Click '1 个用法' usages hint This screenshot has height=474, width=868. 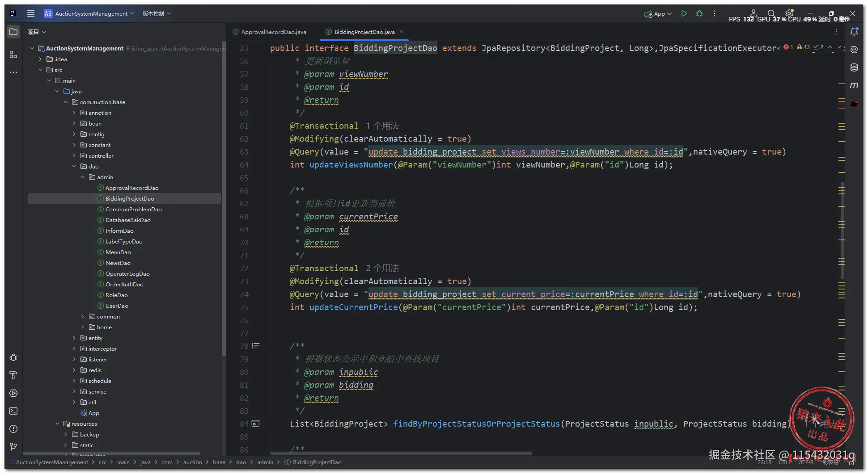[x=382, y=126]
